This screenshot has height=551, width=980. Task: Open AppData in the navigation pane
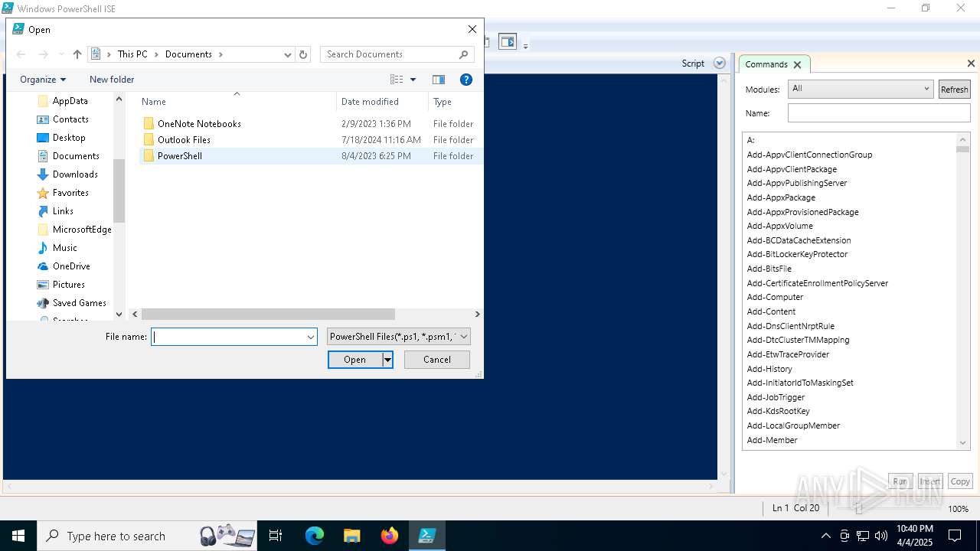(70, 101)
